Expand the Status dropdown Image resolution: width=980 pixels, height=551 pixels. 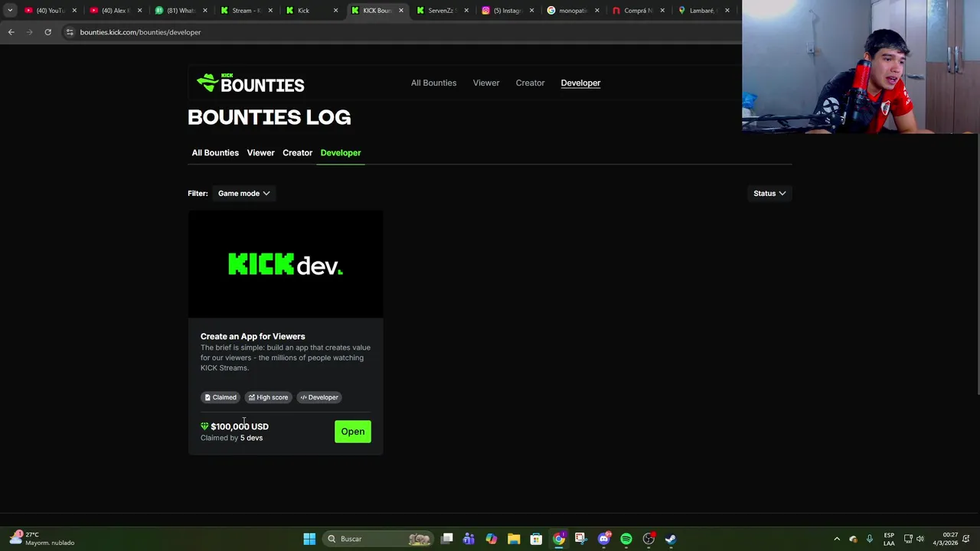pyautogui.click(x=769, y=194)
